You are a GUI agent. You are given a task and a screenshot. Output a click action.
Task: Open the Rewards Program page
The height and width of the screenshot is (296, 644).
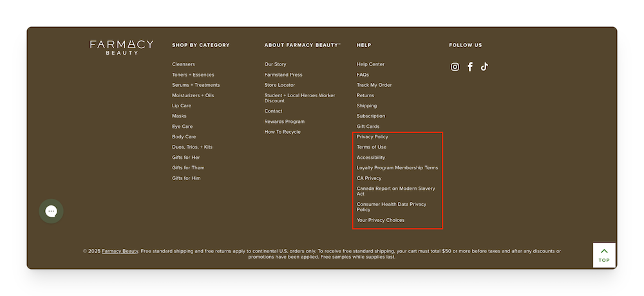pos(285,122)
